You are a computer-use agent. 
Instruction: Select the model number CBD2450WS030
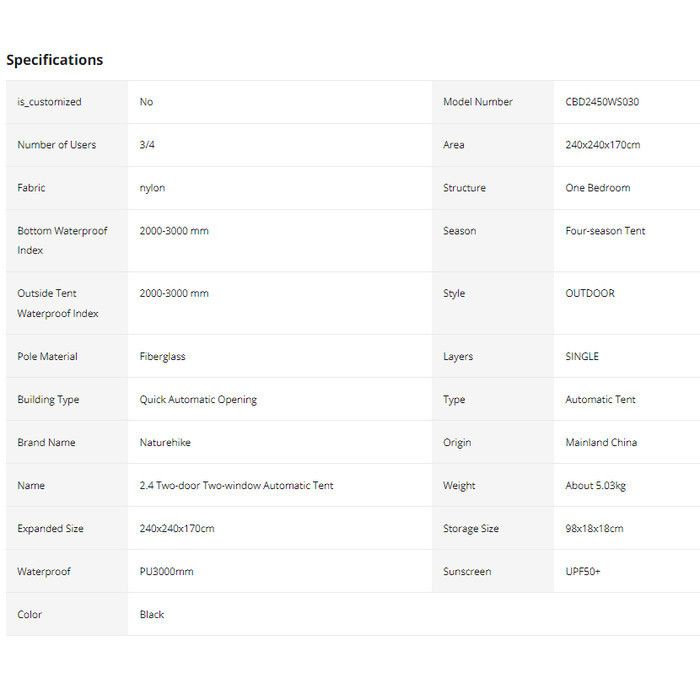coord(602,102)
